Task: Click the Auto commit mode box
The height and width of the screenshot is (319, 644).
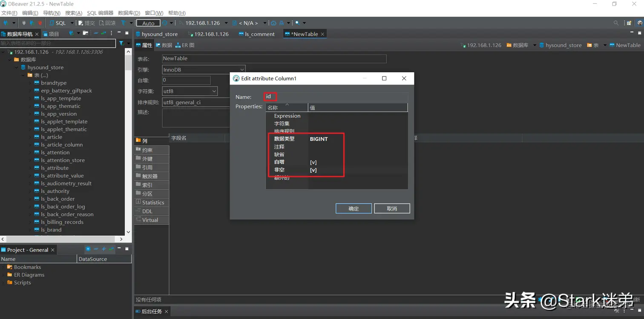Action: coord(148,23)
